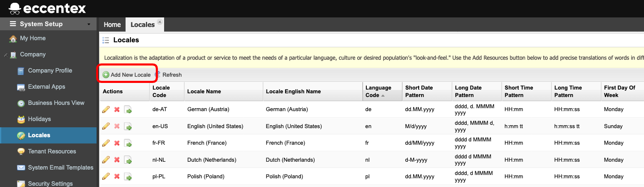The height and width of the screenshot is (187, 644).
Task: Sort by Long Time Pattern column
Action: pos(576,91)
